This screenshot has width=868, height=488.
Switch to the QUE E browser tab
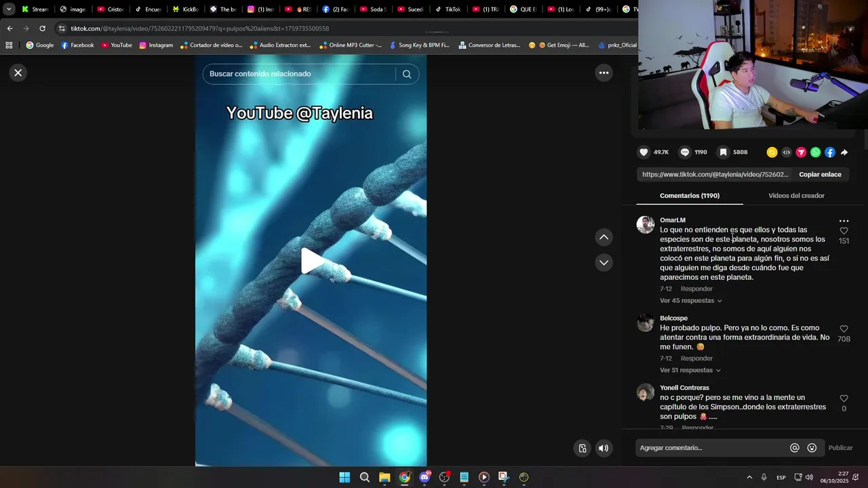pos(522,9)
